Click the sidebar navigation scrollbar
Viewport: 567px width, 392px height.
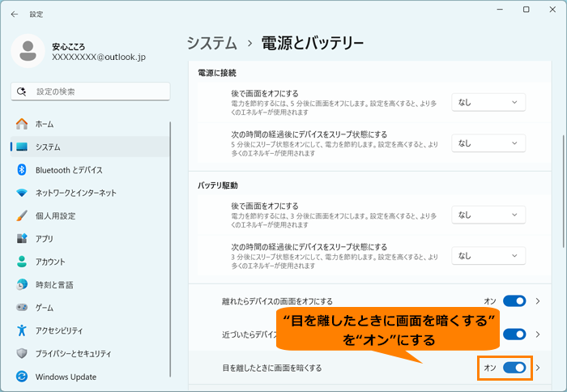tap(170, 249)
